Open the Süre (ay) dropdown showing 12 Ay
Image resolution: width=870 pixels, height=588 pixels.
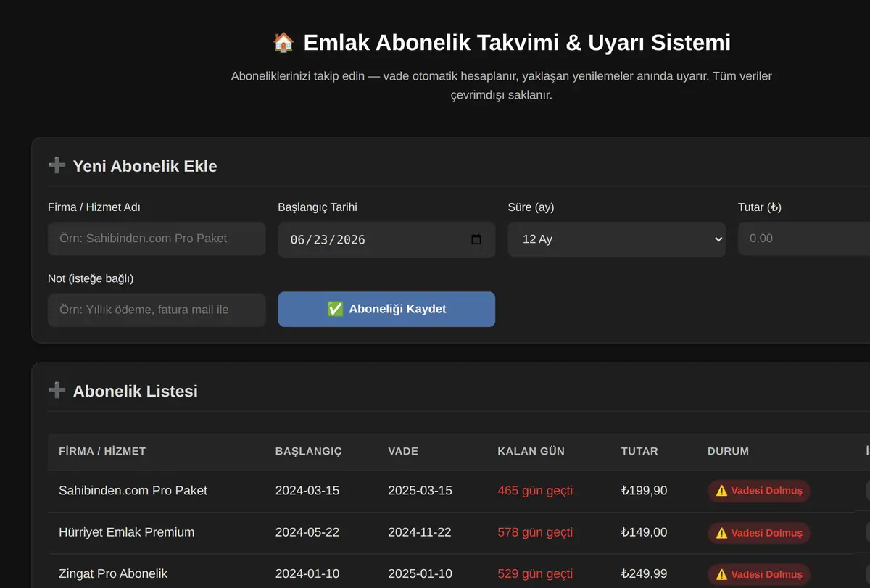(616, 239)
